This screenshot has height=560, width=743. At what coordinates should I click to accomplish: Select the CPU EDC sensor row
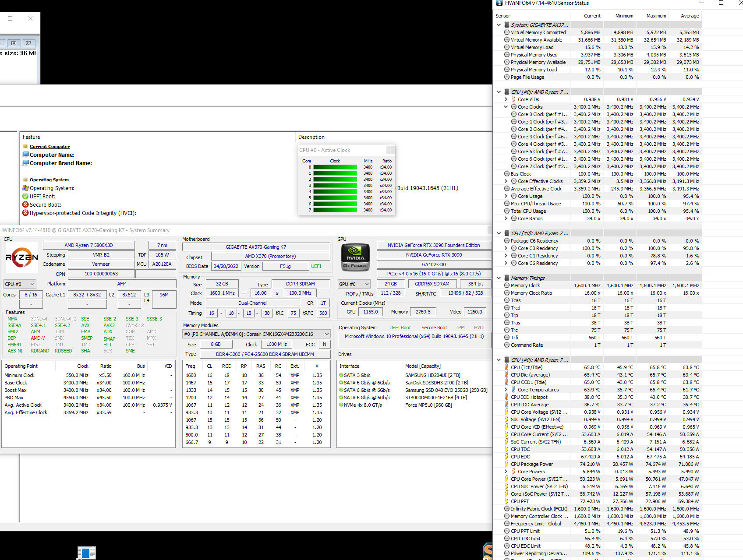click(x=597, y=457)
